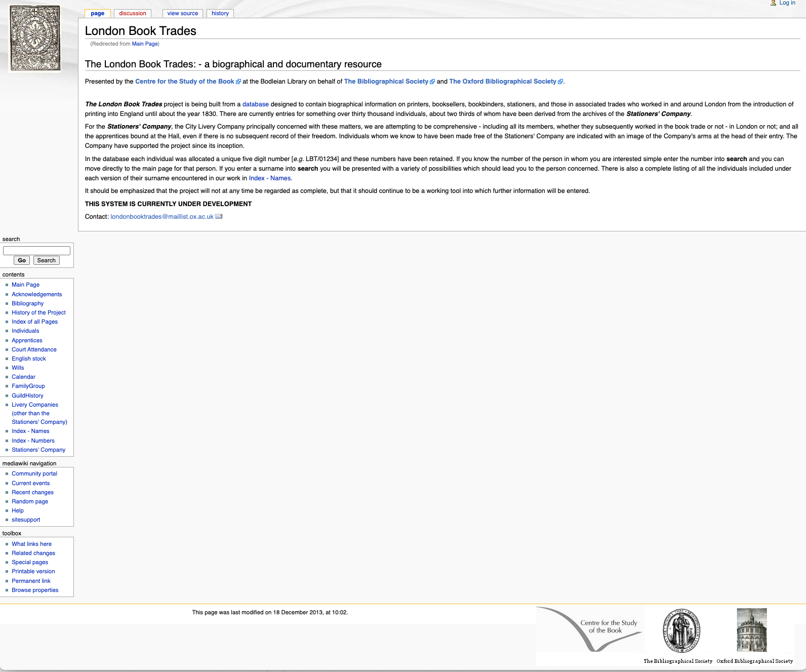
Task: Open Current events
Action: 31,483
